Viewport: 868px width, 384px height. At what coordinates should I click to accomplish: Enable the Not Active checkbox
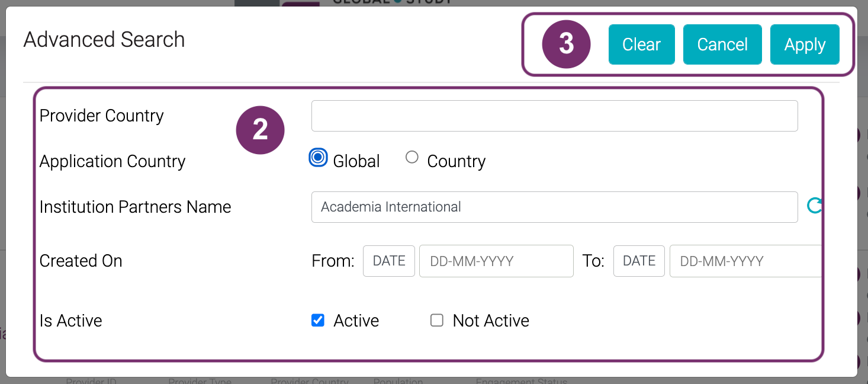pyautogui.click(x=437, y=321)
